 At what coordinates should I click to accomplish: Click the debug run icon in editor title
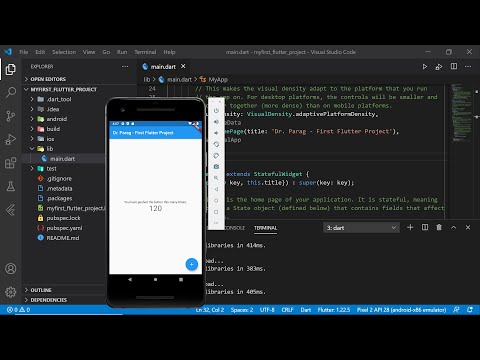click(439, 67)
